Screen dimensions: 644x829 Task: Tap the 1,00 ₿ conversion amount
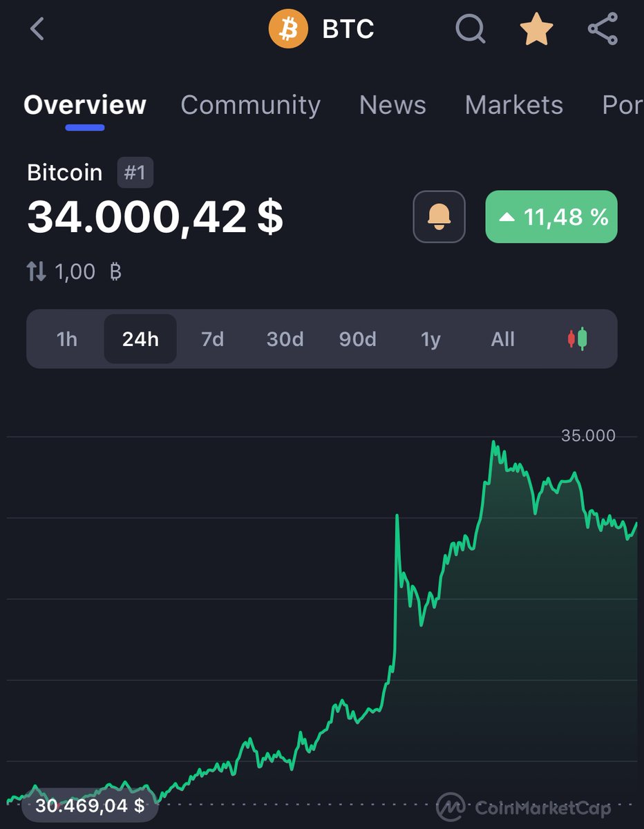(88, 271)
